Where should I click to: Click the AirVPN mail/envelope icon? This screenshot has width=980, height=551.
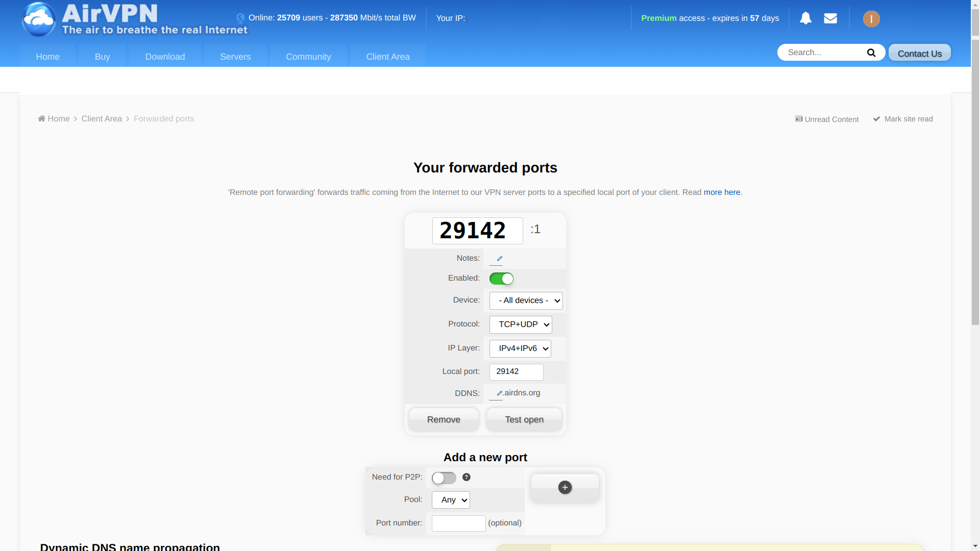[830, 18]
